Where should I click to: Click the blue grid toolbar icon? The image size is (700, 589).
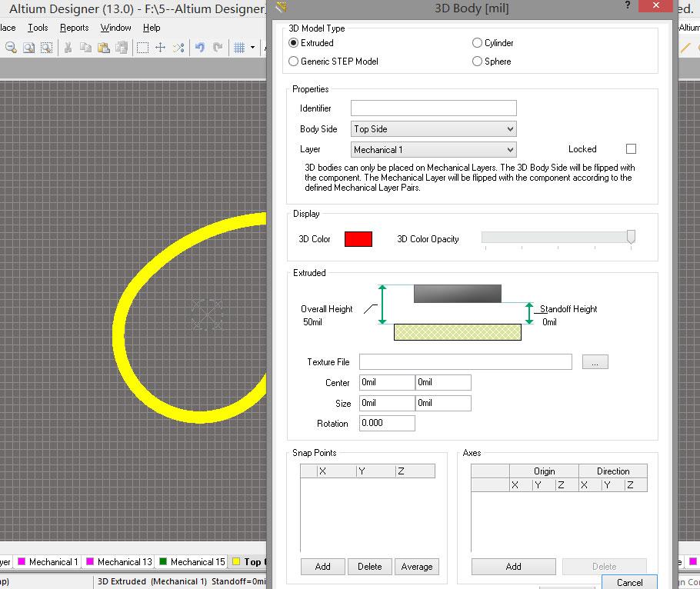point(238,48)
